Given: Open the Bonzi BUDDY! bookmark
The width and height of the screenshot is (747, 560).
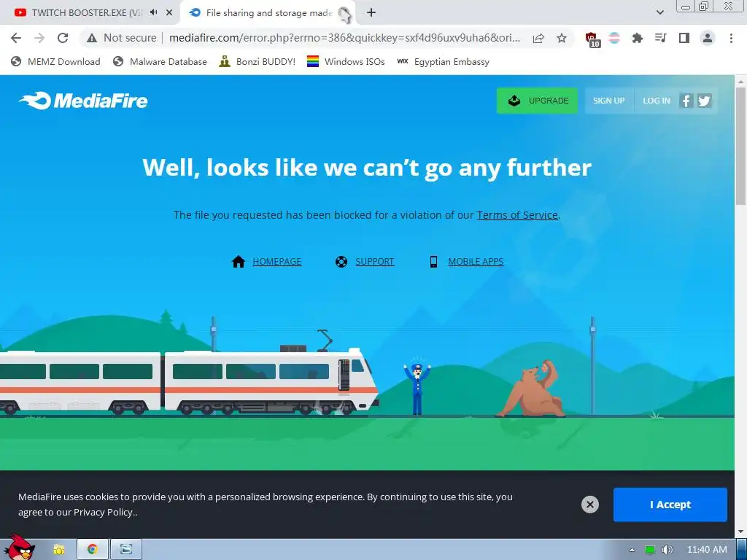Looking at the screenshot, I should click(x=258, y=61).
